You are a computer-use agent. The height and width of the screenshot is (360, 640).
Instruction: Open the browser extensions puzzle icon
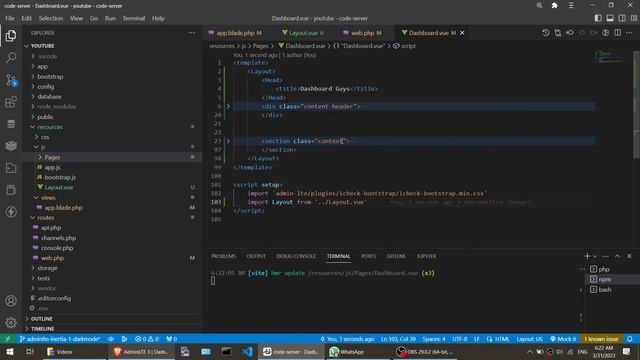coord(554,5)
